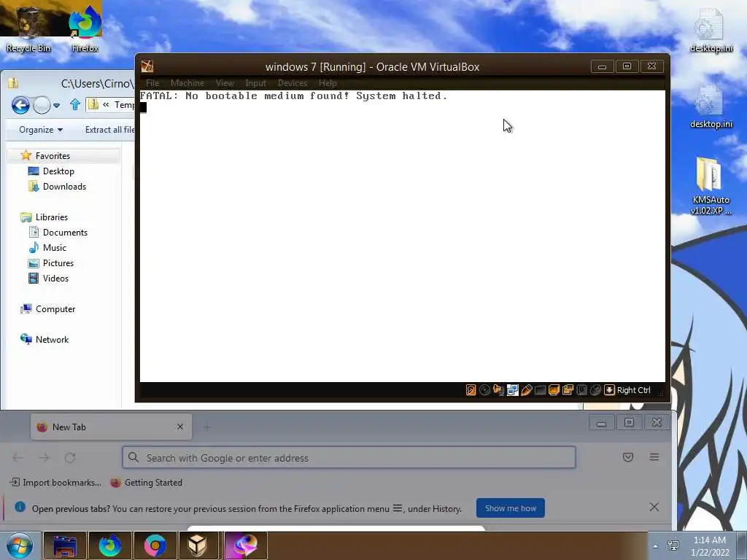This screenshot has width=747, height=560.
Task: Click the Show me how button
Action: [x=510, y=508]
